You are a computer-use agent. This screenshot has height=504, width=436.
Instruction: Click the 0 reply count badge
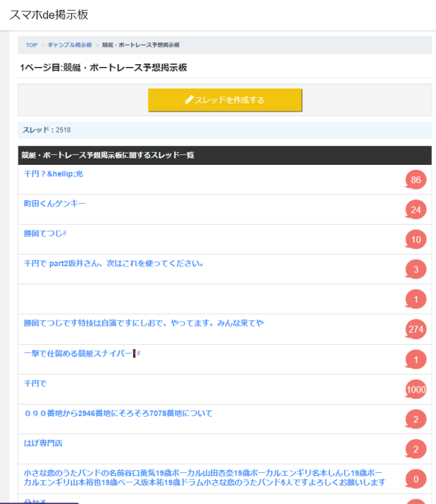416,479
